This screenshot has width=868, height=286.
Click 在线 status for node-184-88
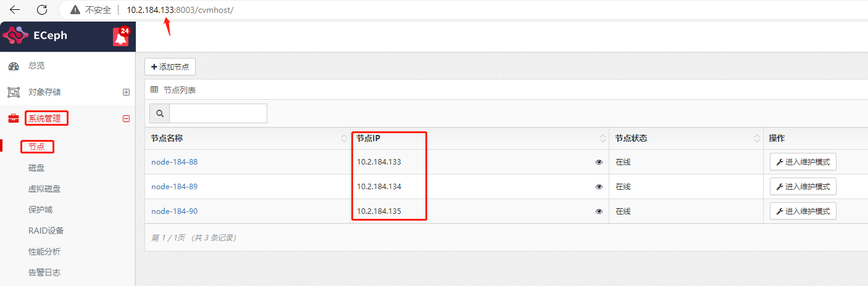(623, 162)
